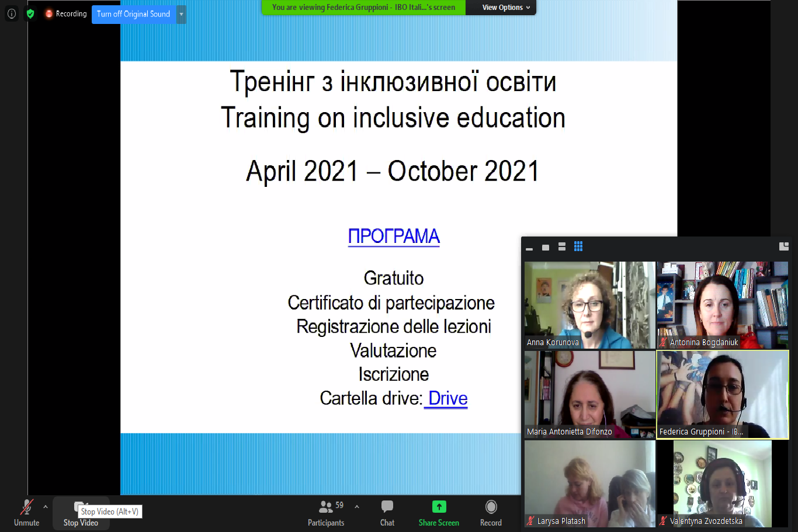
Task: Click muted mic icon beside Valentyna Zvozdetska
Action: pyautogui.click(x=663, y=521)
